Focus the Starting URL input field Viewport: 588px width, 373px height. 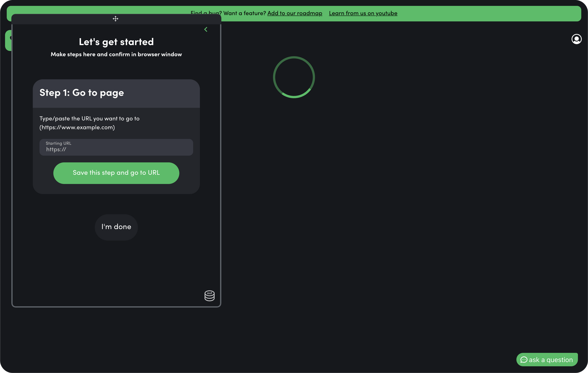pyautogui.click(x=116, y=150)
